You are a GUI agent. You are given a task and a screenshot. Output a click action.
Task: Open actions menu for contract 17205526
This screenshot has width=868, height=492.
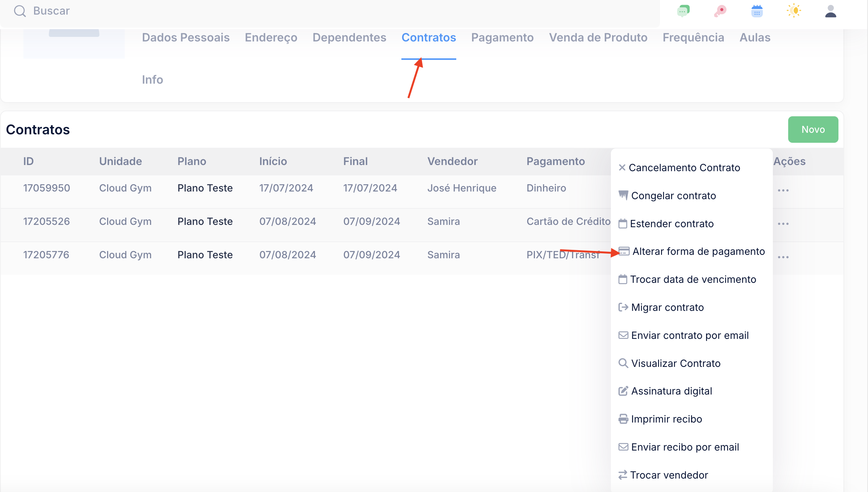click(x=783, y=224)
